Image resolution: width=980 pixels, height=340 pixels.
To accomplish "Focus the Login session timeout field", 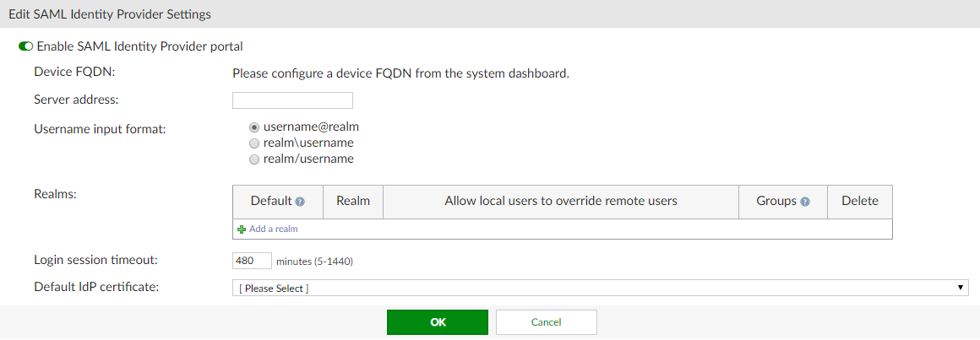I will click(x=252, y=261).
